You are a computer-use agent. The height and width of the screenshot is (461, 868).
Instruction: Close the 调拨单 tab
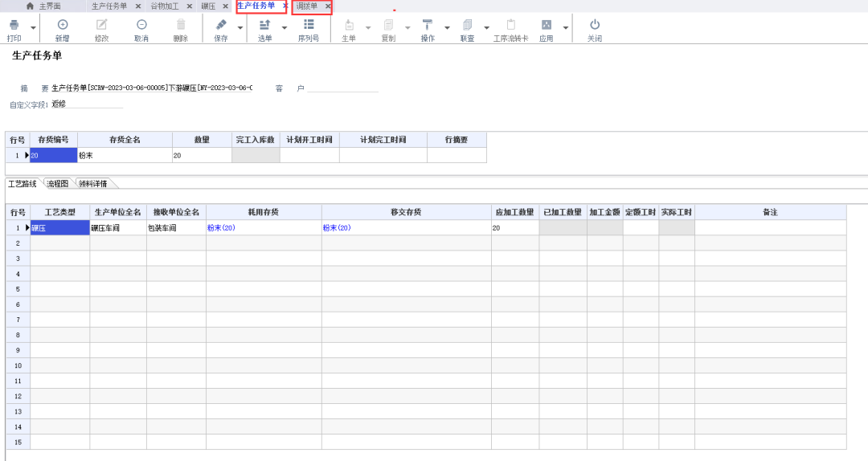click(x=328, y=6)
